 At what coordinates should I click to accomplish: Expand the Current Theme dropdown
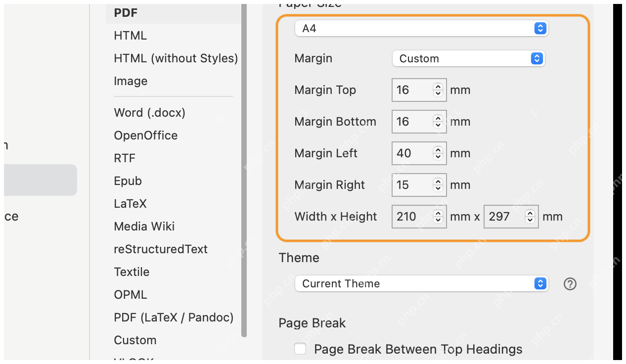tap(421, 283)
